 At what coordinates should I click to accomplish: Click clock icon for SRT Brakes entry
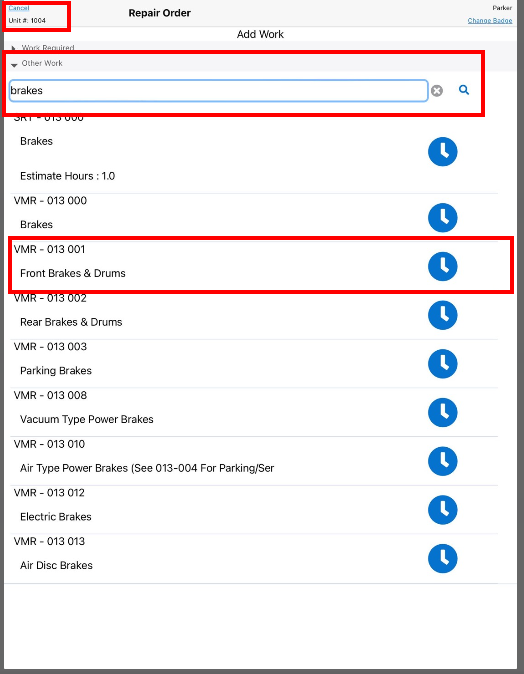pos(442,152)
